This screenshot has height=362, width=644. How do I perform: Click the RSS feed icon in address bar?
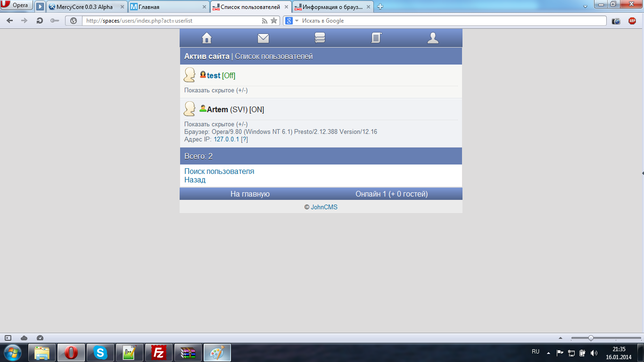[264, 21]
